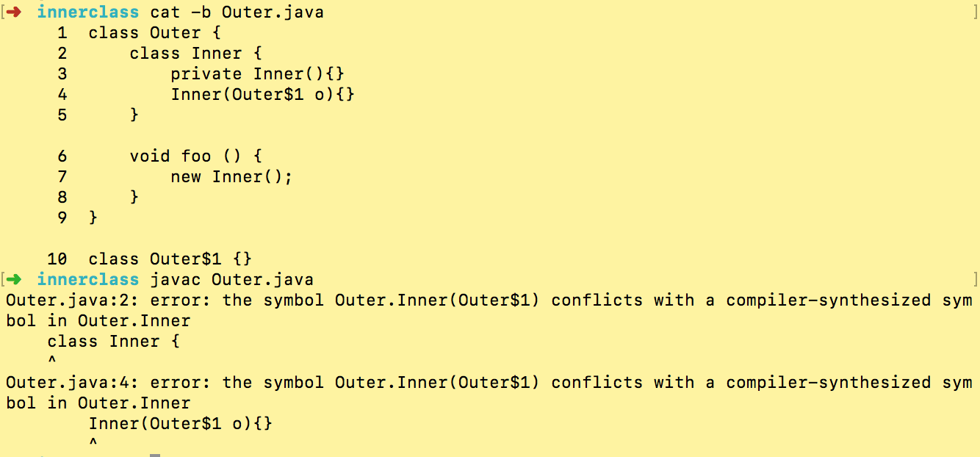Viewport: 980px width, 457px height.
Task: Click the gray cursor block at the bottom
Action: (x=154, y=455)
